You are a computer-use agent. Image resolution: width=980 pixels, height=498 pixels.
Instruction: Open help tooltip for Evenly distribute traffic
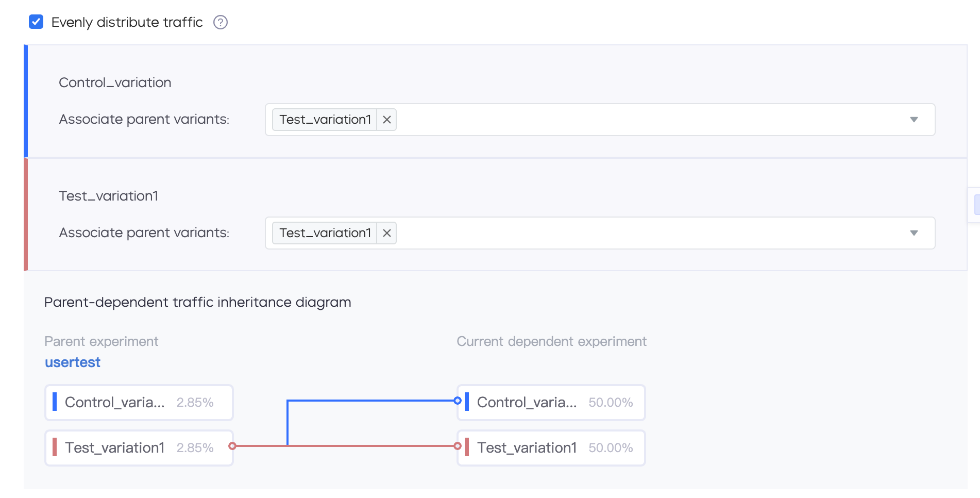pyautogui.click(x=221, y=22)
